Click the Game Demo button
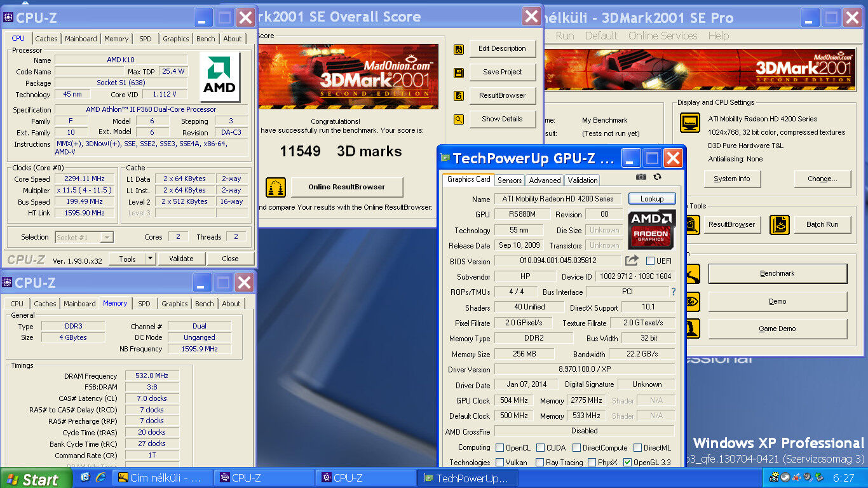The height and width of the screenshot is (488, 868). coord(778,329)
